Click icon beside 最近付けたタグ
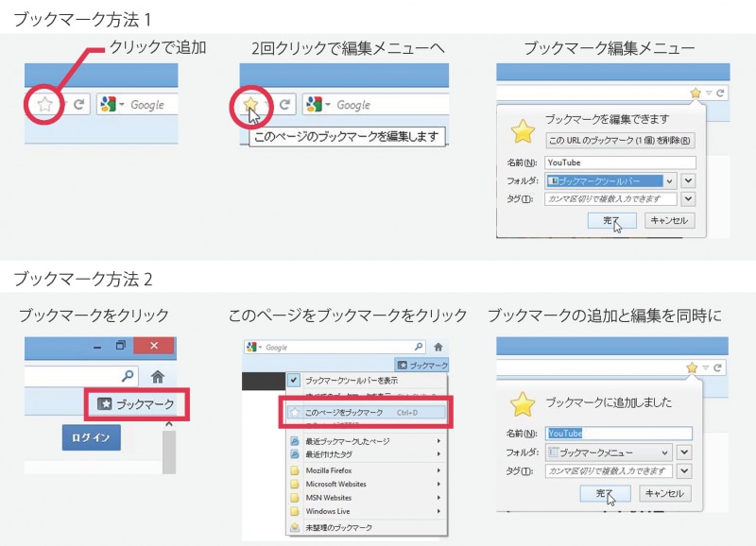Screen dimensions: 756x546 pyautogui.click(x=295, y=454)
